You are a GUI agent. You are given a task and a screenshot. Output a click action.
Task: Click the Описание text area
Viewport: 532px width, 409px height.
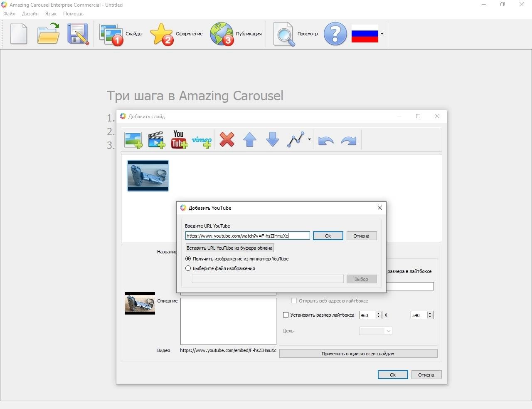point(228,321)
